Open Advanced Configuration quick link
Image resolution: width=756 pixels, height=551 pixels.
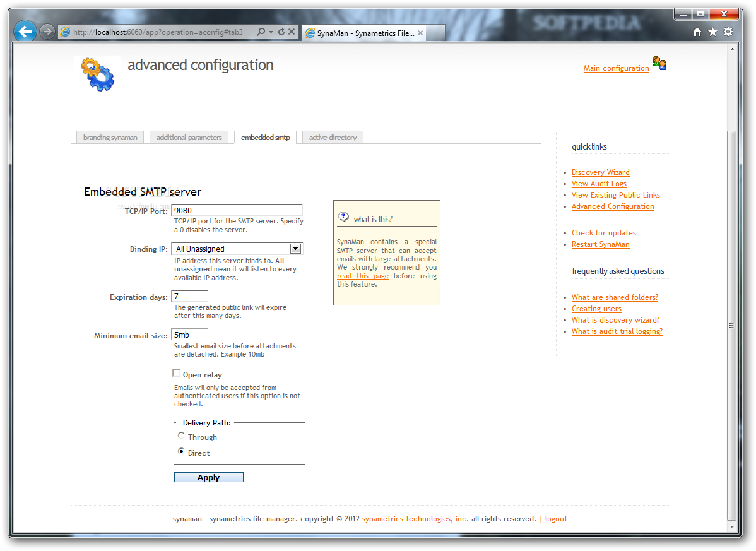coord(613,206)
